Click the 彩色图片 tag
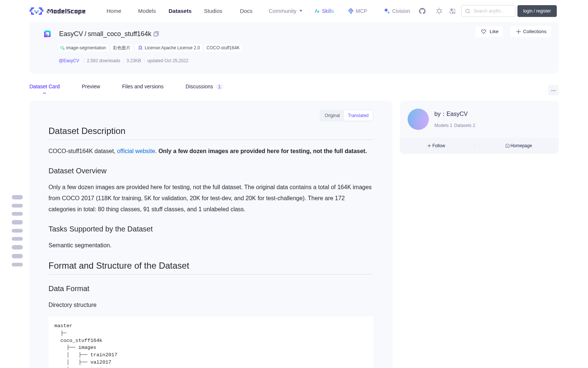Screen dimensions: 588x368 (121, 48)
